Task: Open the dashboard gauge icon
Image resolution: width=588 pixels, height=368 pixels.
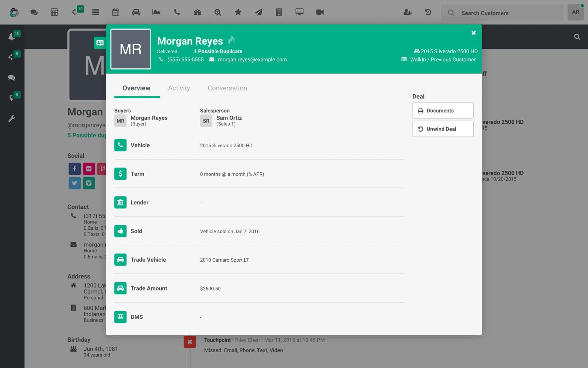Action: 197,12
